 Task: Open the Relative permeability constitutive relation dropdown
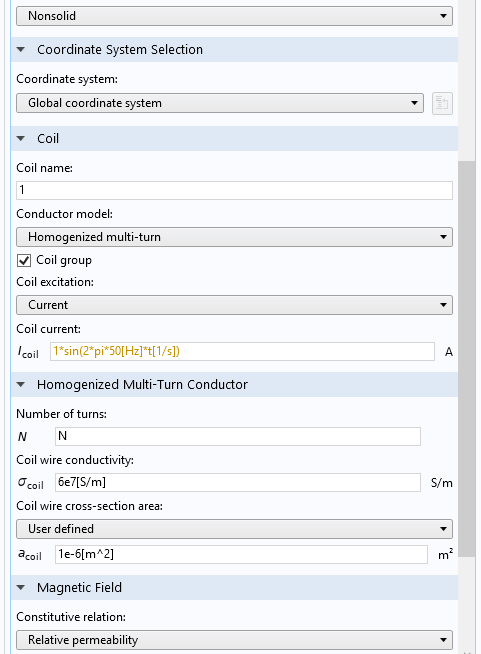234,640
